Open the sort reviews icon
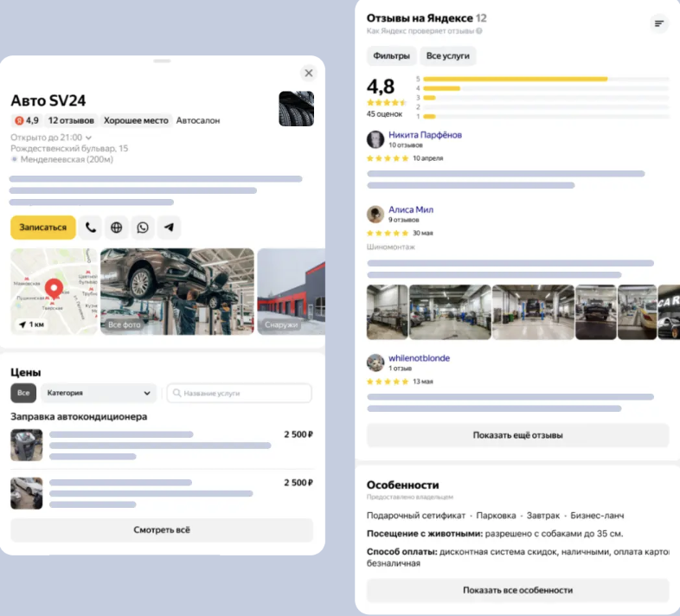Screen dimensions: 680x616 pyautogui.click(x=658, y=23)
